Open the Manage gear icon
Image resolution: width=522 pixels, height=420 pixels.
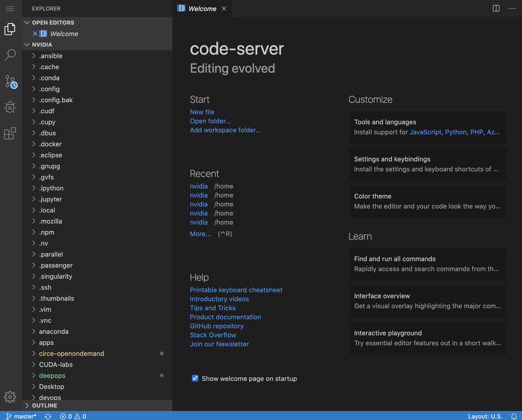pyautogui.click(x=10, y=397)
